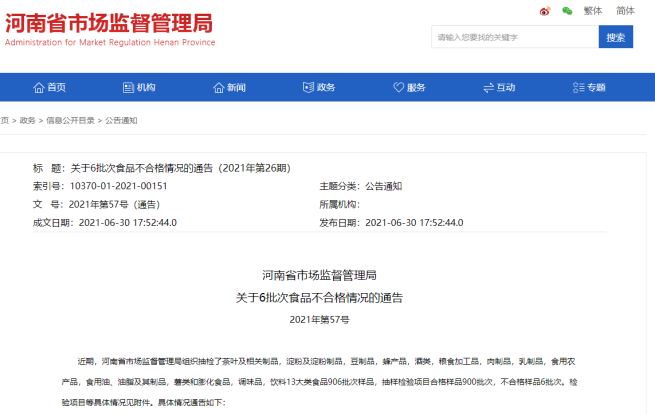The image size is (655, 414).
Task: Click the 河南省市场监督管理局 site logo
Action: 108,27
